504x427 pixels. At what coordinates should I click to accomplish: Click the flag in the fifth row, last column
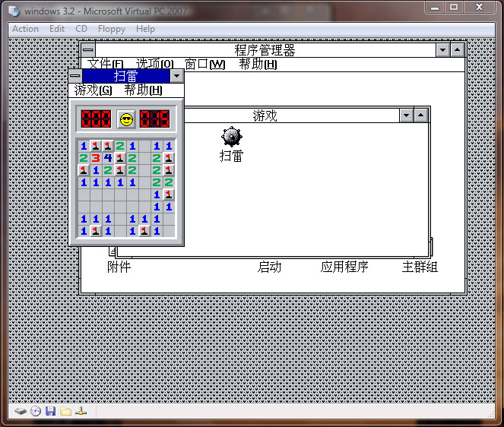tap(169, 195)
